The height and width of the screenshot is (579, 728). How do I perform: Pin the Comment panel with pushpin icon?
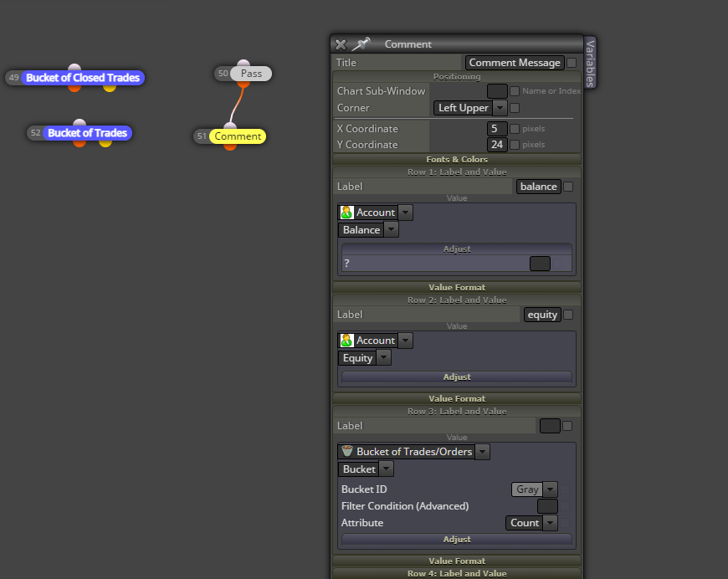click(x=361, y=44)
